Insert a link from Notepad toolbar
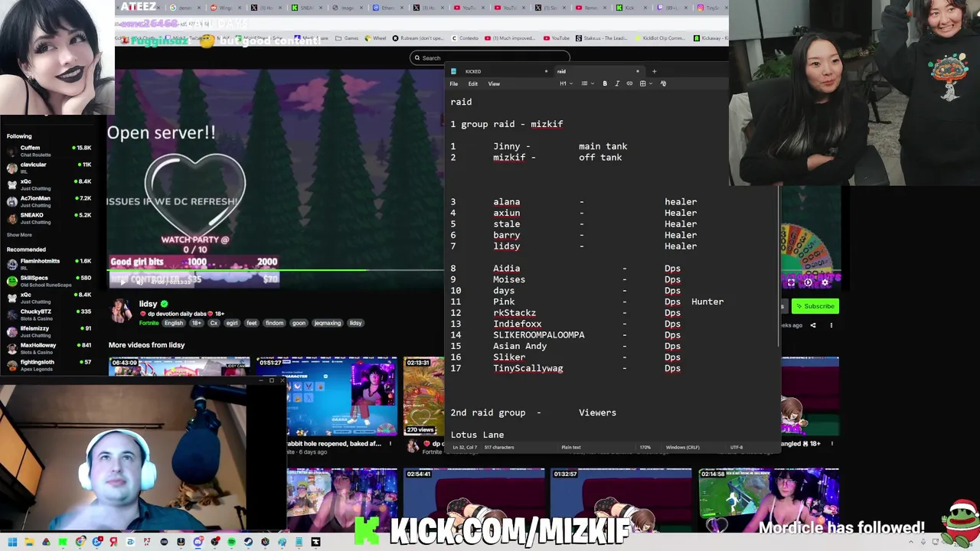This screenshot has width=980, height=551. tap(629, 83)
